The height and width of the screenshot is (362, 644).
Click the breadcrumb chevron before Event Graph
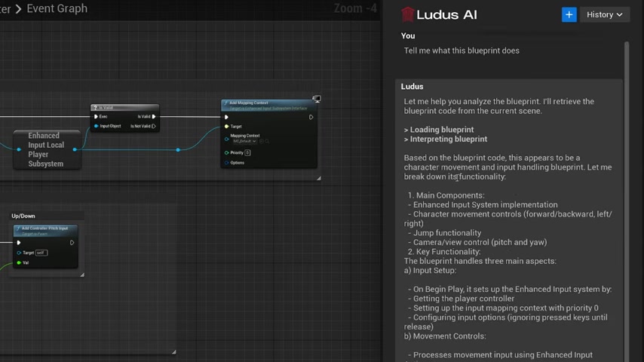pyautogui.click(x=18, y=8)
